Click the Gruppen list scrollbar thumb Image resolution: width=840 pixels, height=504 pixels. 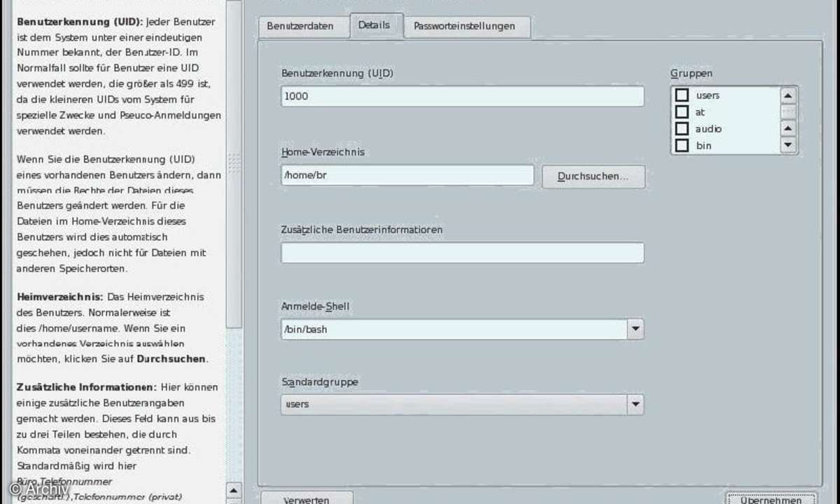pos(788,112)
